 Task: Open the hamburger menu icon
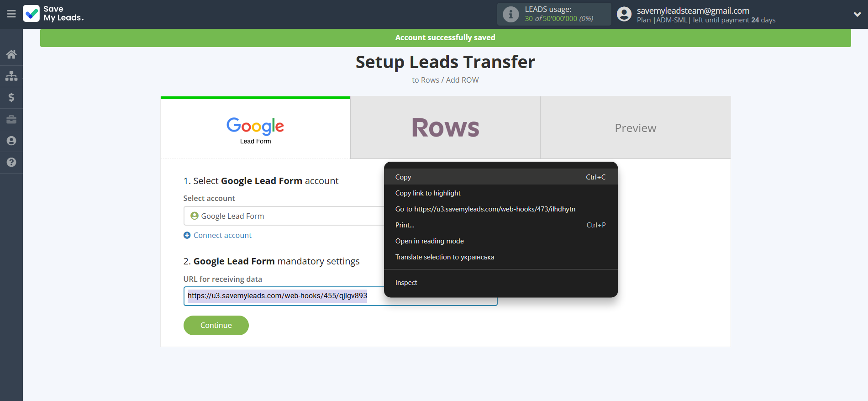(x=11, y=14)
